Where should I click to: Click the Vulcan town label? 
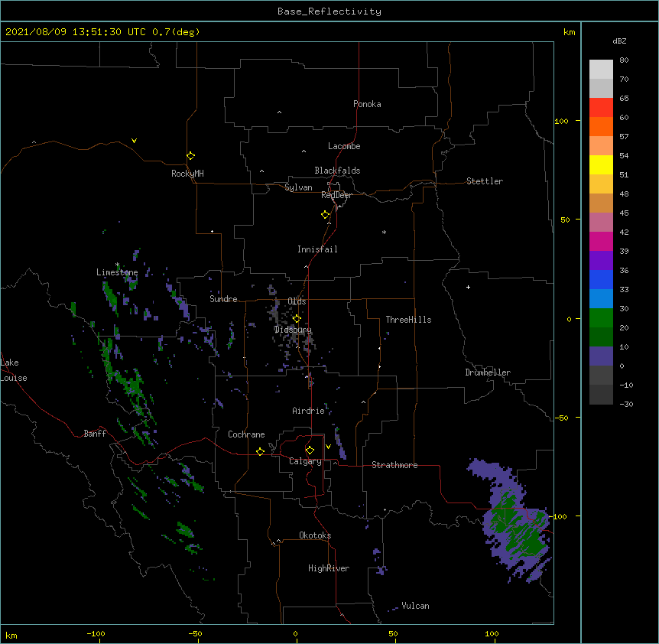415,606
